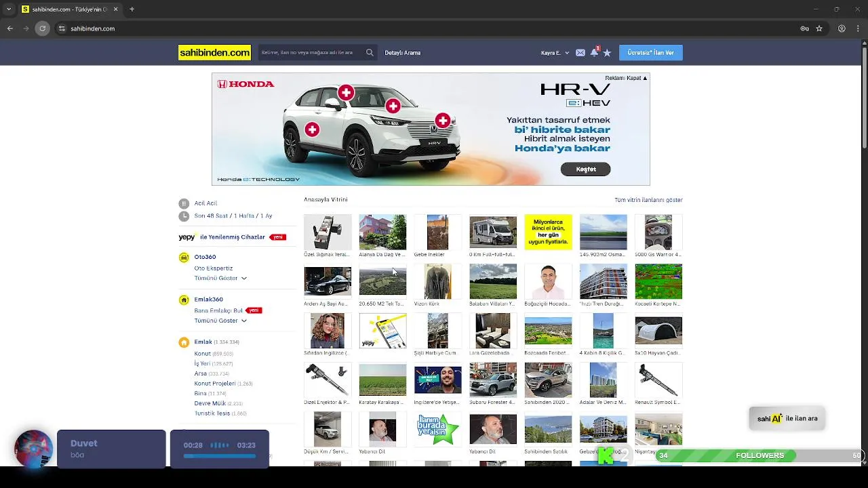Open Lara Güzeloba hotel room listing
Screen dimensions: 868x488
(493, 331)
